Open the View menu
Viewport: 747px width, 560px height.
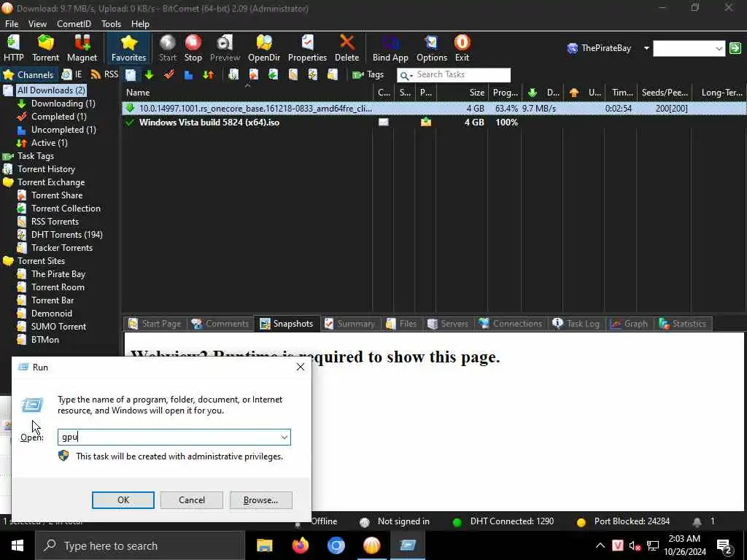click(37, 24)
